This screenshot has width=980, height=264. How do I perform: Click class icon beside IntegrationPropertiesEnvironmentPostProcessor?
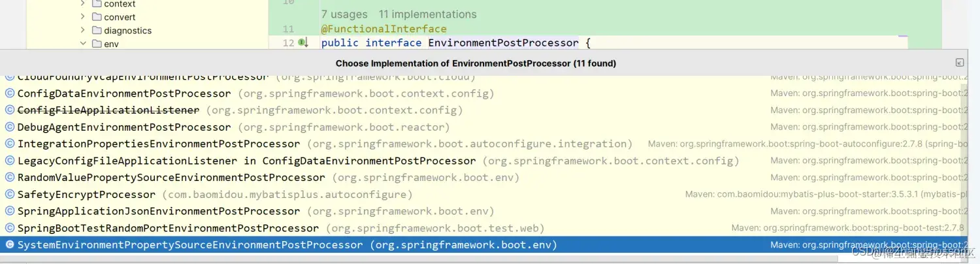pyautogui.click(x=10, y=144)
